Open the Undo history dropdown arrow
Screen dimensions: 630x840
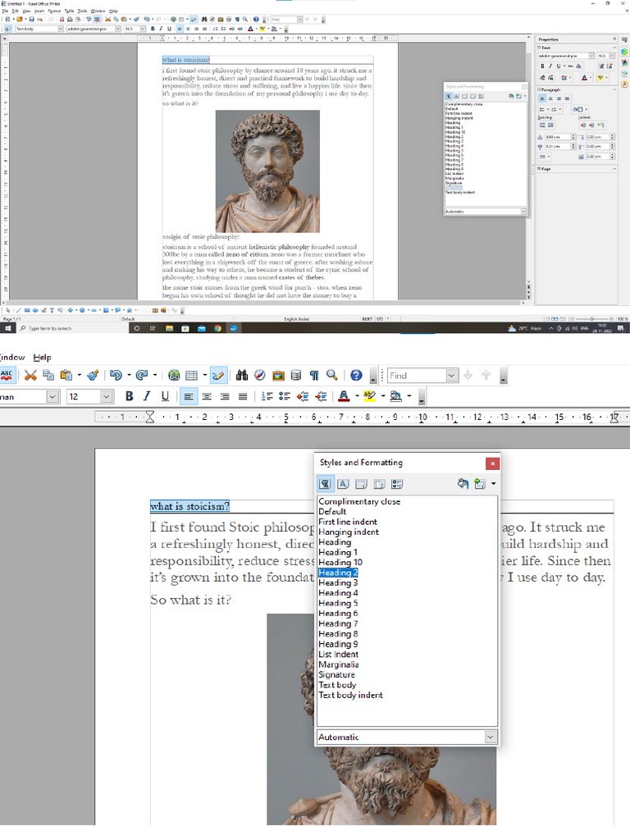tap(129, 376)
